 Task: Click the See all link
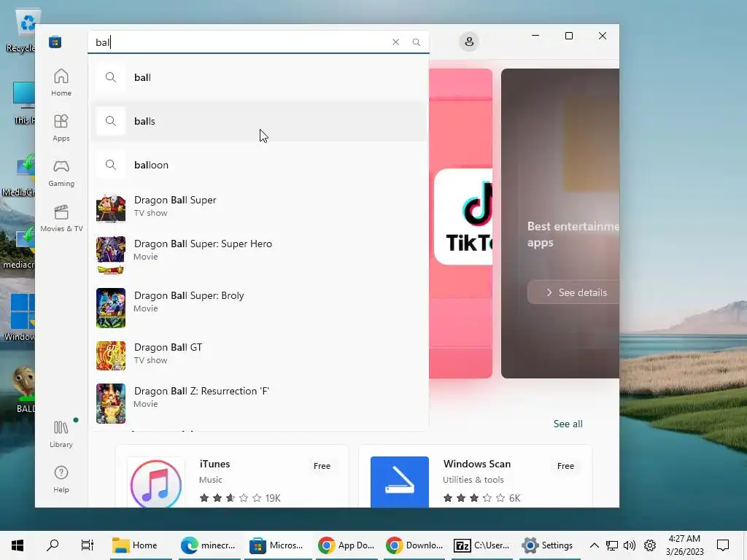(568, 424)
